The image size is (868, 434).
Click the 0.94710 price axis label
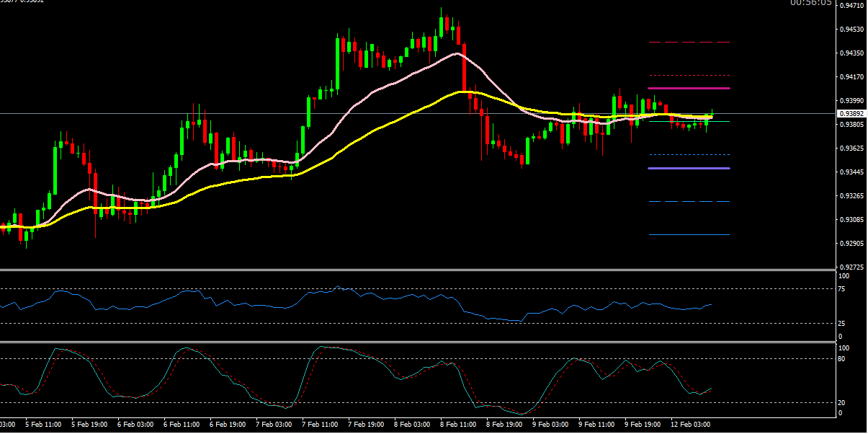pos(851,6)
